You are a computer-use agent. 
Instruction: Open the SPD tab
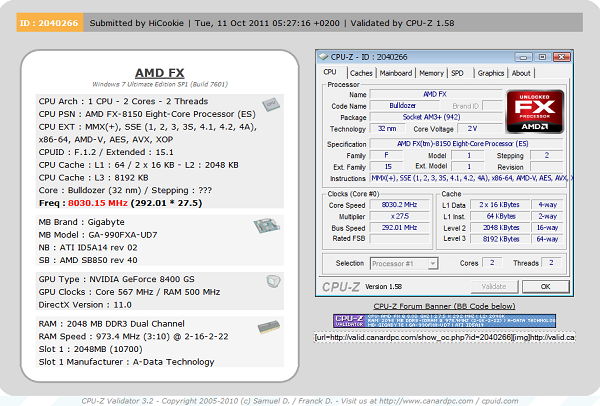457,73
